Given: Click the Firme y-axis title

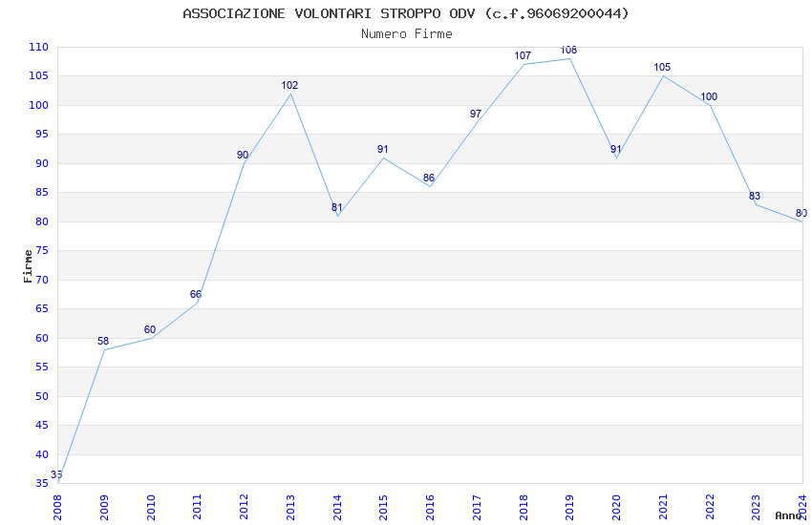Looking at the screenshot, I should point(28,266).
